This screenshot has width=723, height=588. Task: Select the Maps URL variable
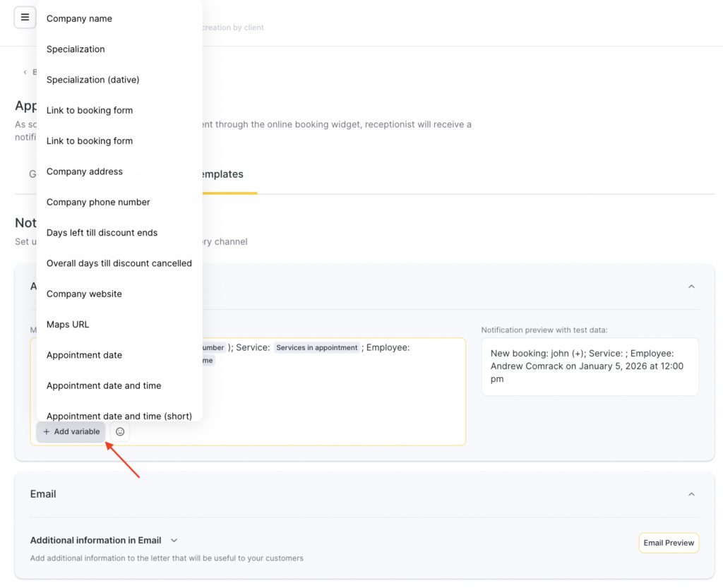pyautogui.click(x=68, y=324)
